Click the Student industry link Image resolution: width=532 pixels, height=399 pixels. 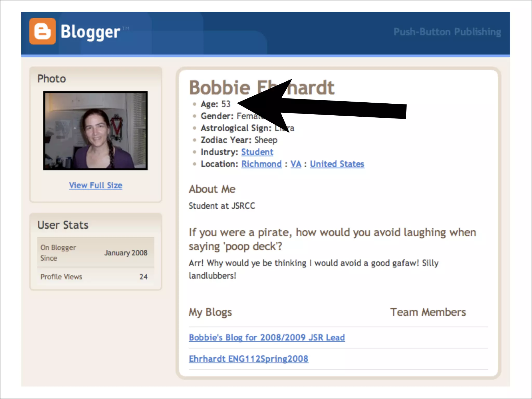(x=257, y=152)
